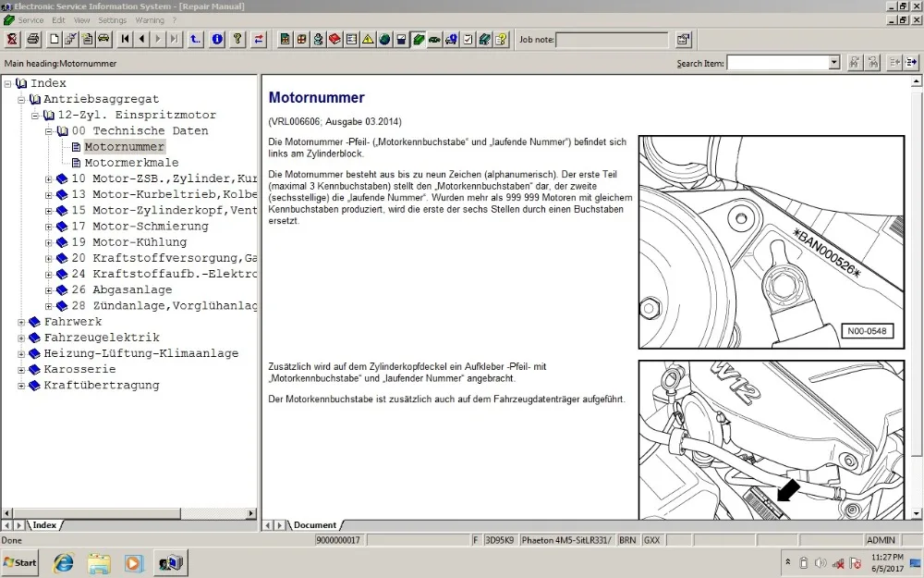This screenshot has width=924, height=578.
Task: Click the red-blue swap arrows icon
Action: [258, 39]
